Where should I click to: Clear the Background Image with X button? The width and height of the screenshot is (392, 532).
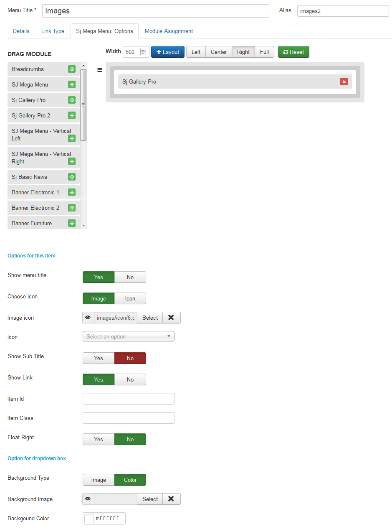pos(171,499)
